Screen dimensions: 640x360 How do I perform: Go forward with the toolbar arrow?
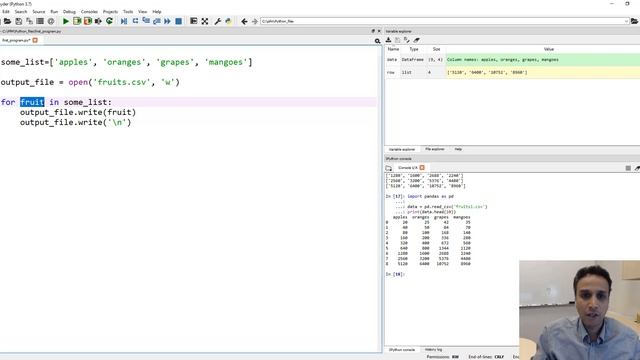[x=255, y=21]
